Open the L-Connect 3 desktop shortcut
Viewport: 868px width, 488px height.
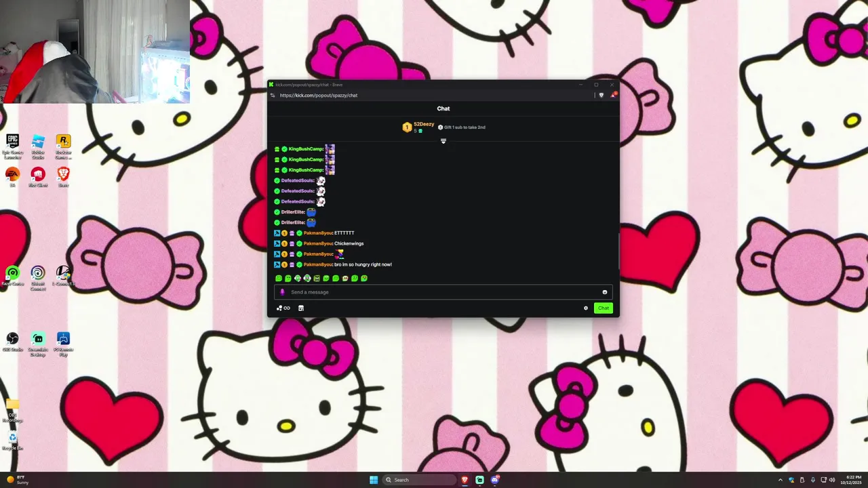pyautogui.click(x=63, y=276)
